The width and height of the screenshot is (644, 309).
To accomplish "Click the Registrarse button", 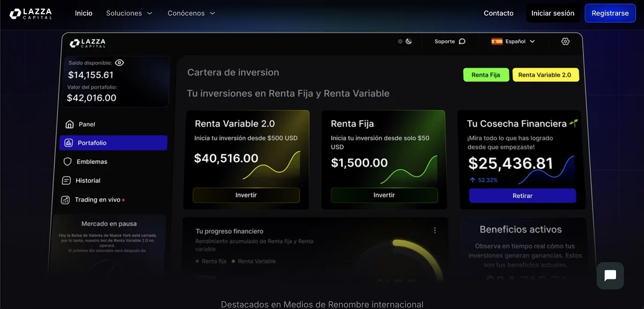I will point(610,13).
